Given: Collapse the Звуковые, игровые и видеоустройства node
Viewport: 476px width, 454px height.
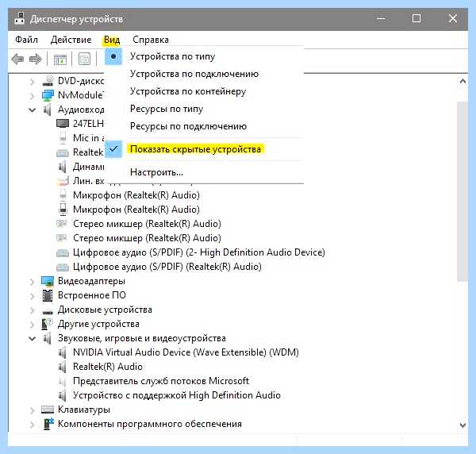Looking at the screenshot, I should click(x=33, y=338).
